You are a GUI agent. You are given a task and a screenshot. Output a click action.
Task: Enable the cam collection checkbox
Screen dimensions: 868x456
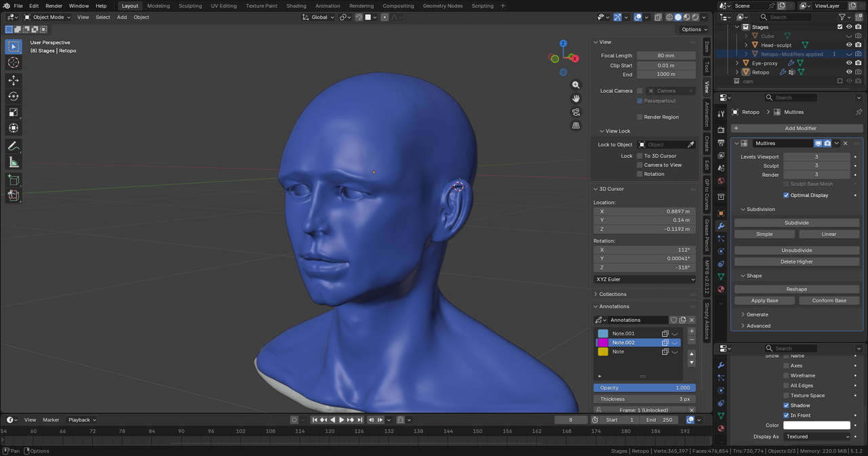(x=840, y=81)
